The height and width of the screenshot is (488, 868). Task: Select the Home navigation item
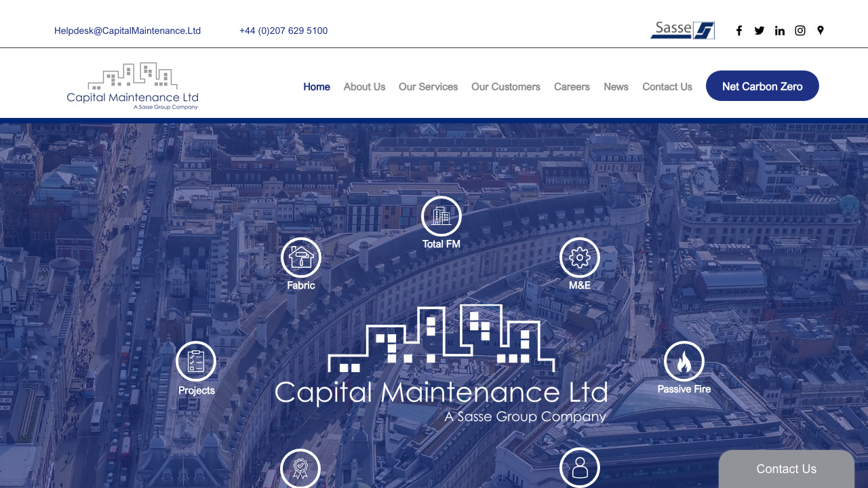click(x=317, y=87)
